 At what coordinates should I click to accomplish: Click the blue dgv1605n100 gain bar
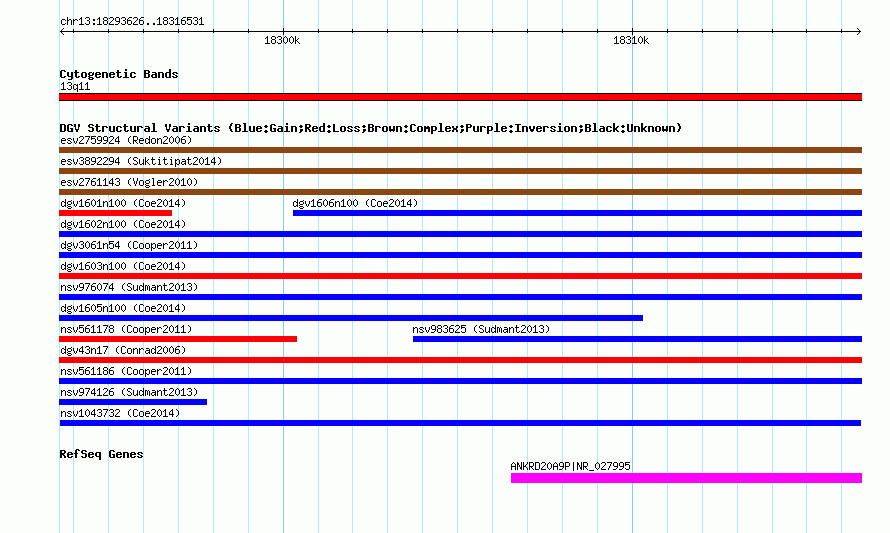tap(351, 318)
